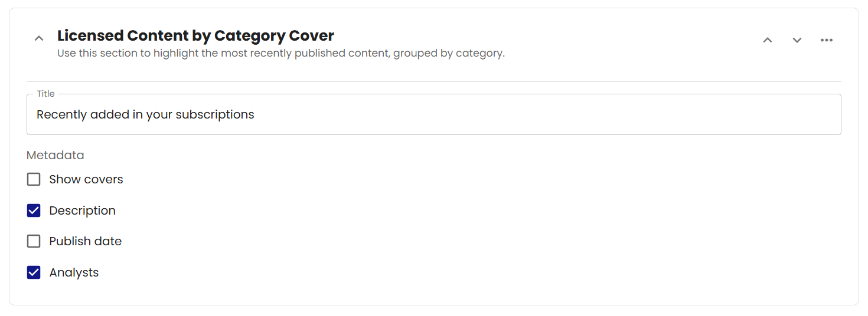
Task: Click the small 'Title' field label
Action: point(45,94)
